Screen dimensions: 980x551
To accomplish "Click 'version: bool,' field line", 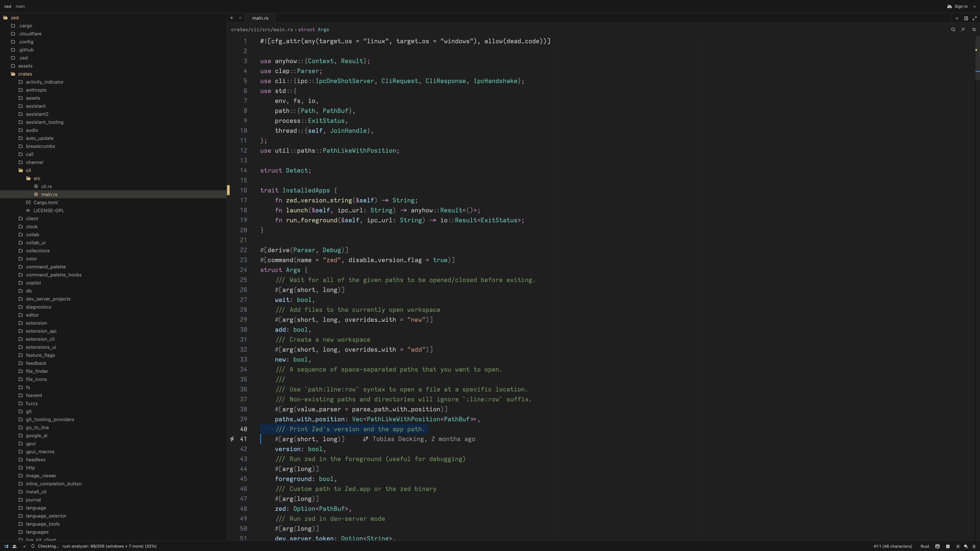I will click(301, 449).
